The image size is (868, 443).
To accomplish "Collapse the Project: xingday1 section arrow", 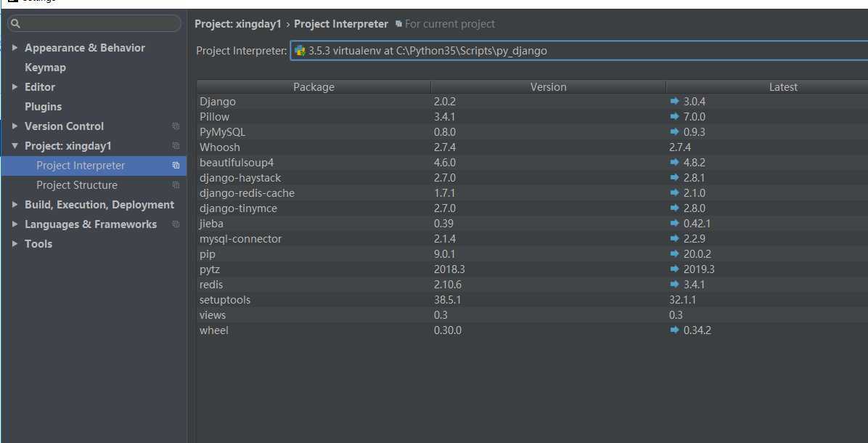I will point(15,146).
